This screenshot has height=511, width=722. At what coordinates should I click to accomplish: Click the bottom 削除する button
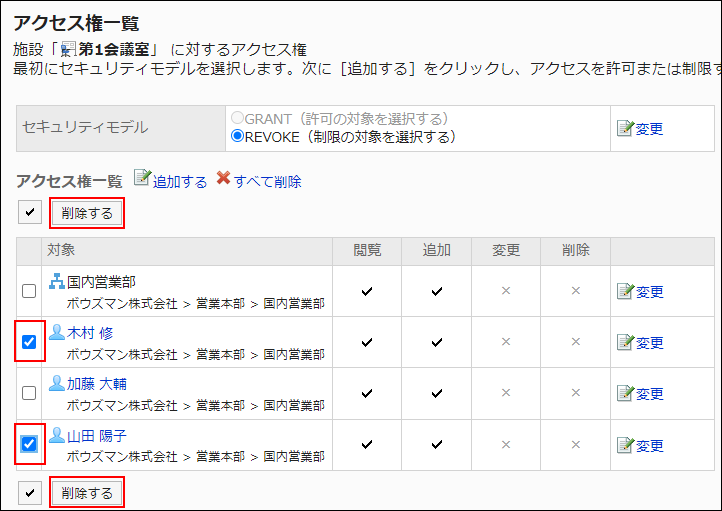pyautogui.click(x=87, y=493)
